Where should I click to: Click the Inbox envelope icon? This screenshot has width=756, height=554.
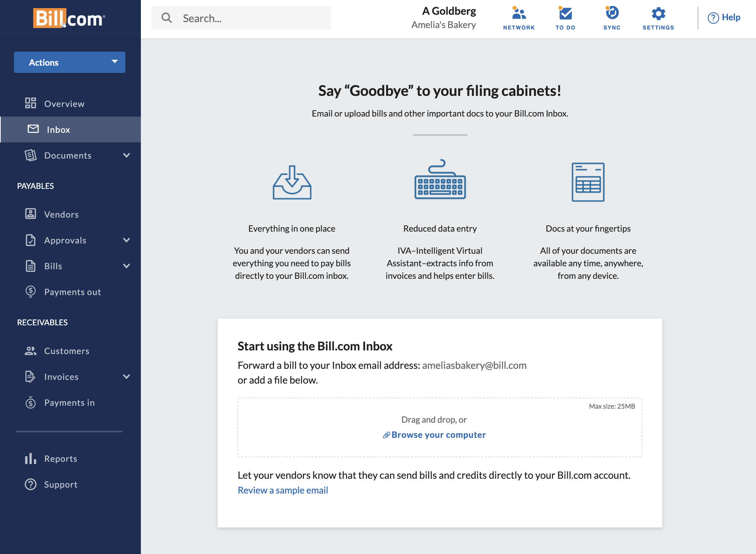point(33,129)
